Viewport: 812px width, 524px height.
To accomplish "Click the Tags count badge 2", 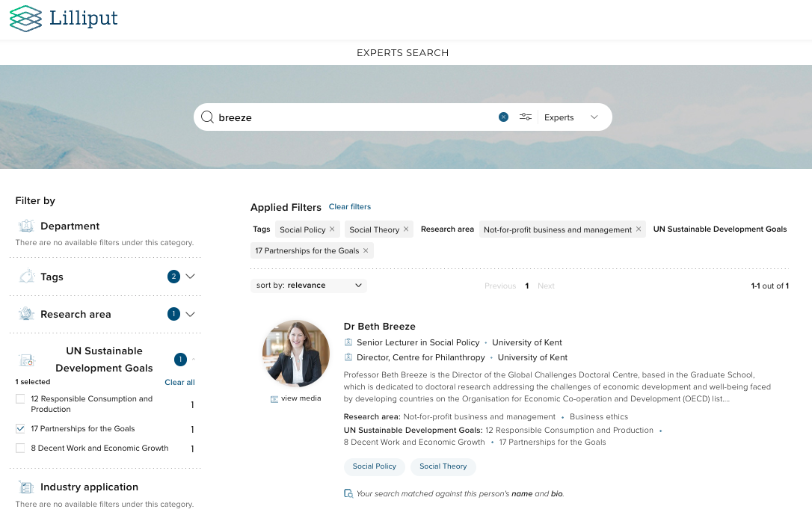I will [x=173, y=277].
